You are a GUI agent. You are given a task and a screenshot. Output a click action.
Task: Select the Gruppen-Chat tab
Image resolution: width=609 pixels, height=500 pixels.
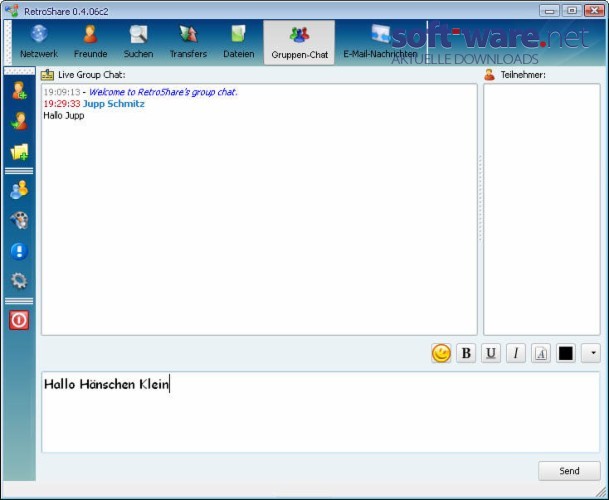[x=299, y=42]
